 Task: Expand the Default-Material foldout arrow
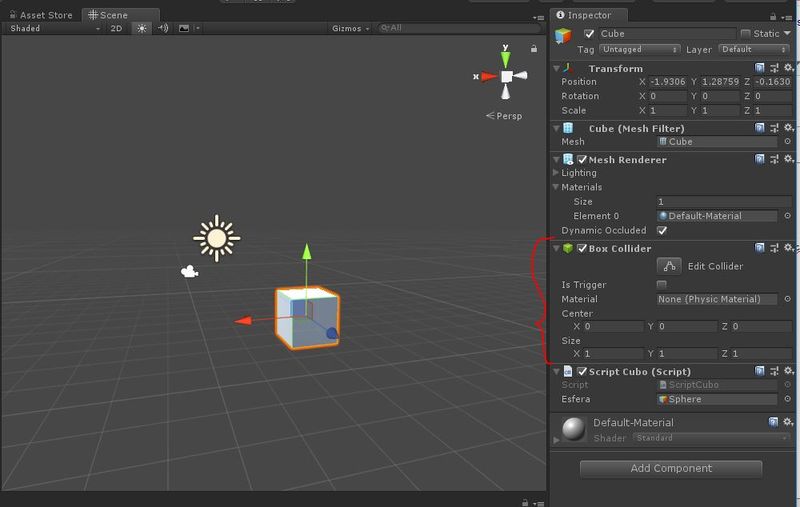pyautogui.click(x=556, y=439)
